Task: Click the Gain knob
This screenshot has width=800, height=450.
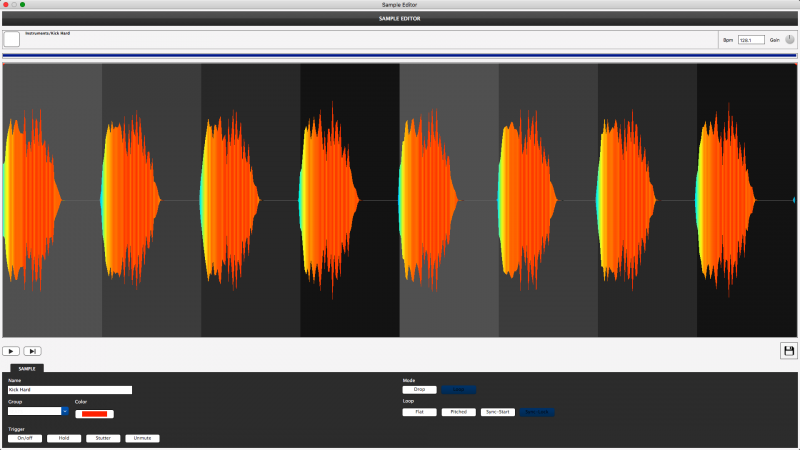Action: click(x=790, y=39)
